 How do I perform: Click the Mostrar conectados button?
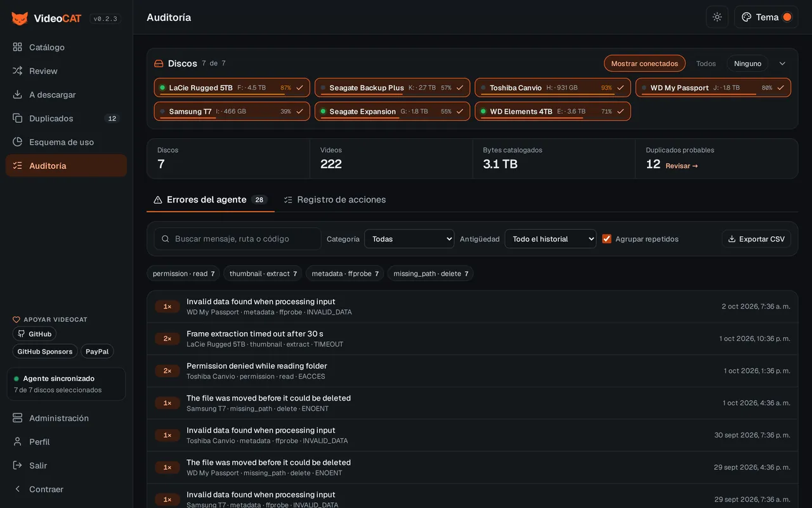tap(645, 63)
